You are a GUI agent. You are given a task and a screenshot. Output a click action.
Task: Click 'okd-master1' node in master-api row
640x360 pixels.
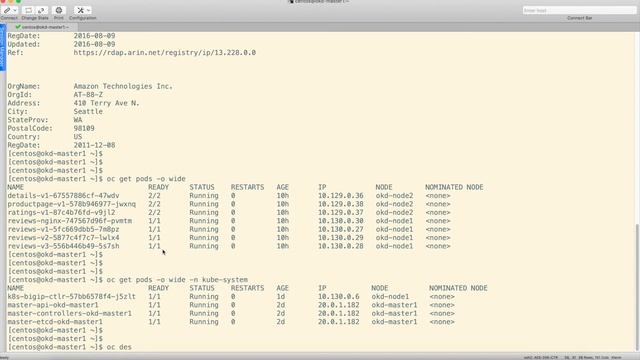coord(394,305)
